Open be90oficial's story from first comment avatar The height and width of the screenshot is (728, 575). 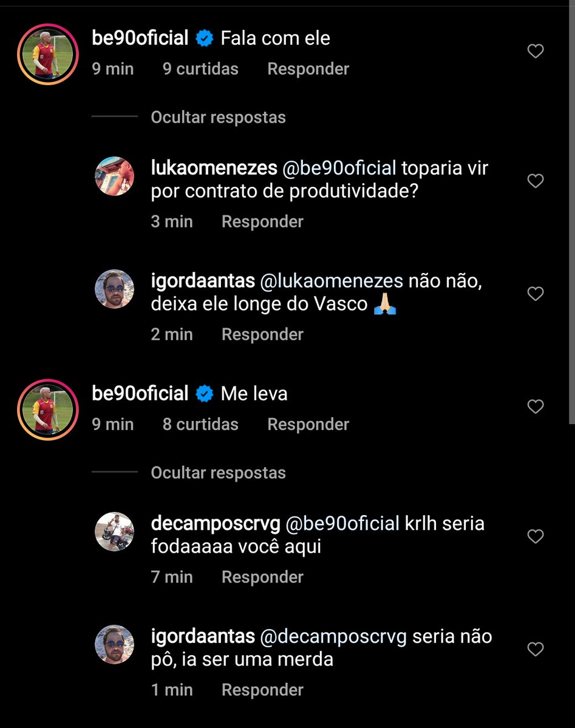point(48,55)
